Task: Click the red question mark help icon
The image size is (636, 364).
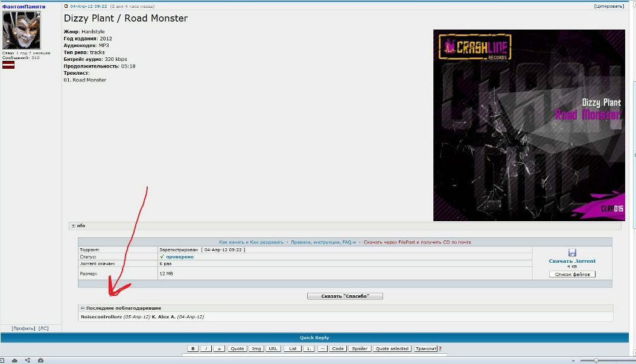Action: click(440, 349)
